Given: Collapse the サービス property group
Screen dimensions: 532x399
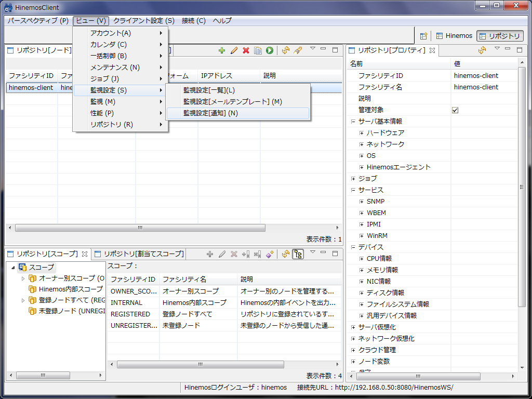Looking at the screenshot, I should pyautogui.click(x=353, y=190).
